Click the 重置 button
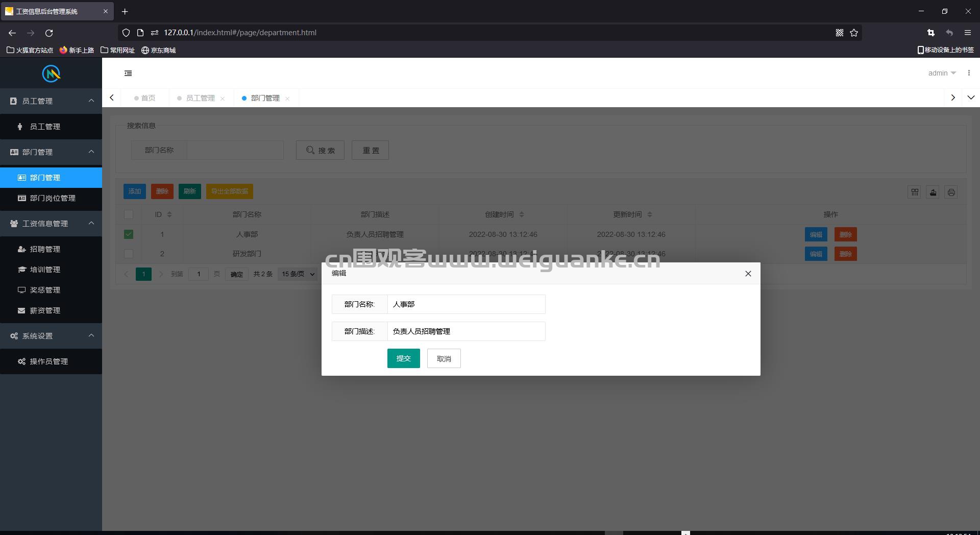The height and width of the screenshot is (535, 980). point(370,150)
